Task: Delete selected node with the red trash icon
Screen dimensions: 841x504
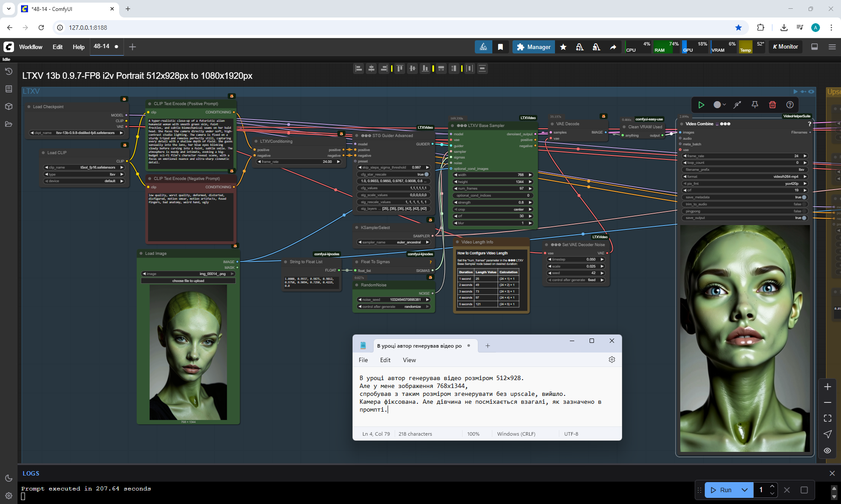Action: 772,105
